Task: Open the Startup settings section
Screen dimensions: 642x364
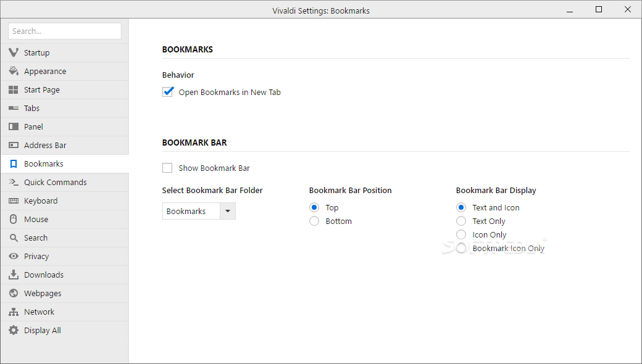Action: [65, 52]
